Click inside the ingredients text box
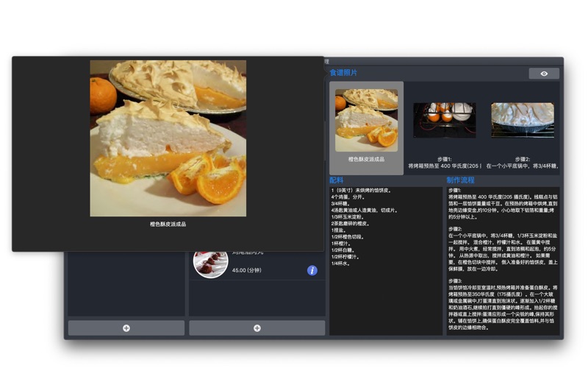The width and height of the screenshot is (588, 368). coord(385,294)
